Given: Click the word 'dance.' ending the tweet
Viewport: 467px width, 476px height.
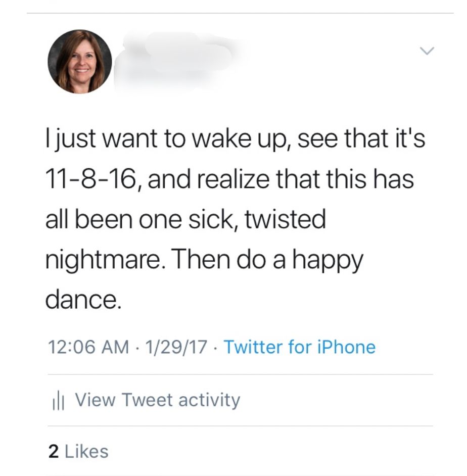Looking at the screenshot, I should point(83,301).
